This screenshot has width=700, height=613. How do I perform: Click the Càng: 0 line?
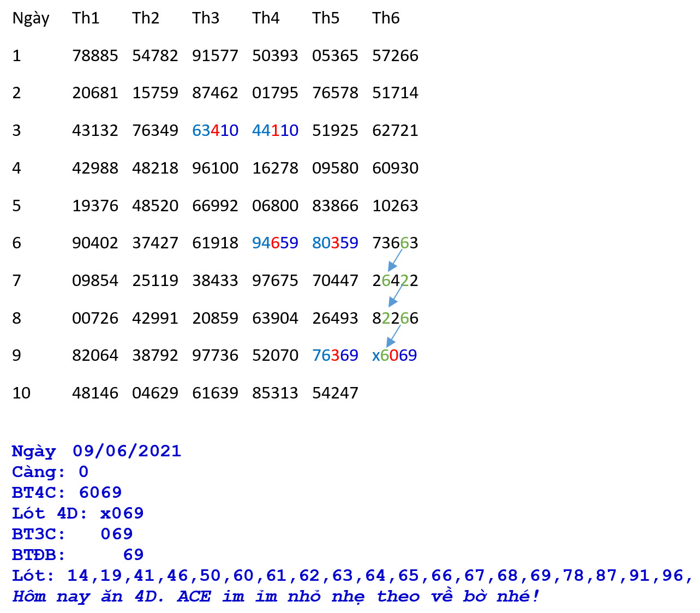pyautogui.click(x=50, y=472)
